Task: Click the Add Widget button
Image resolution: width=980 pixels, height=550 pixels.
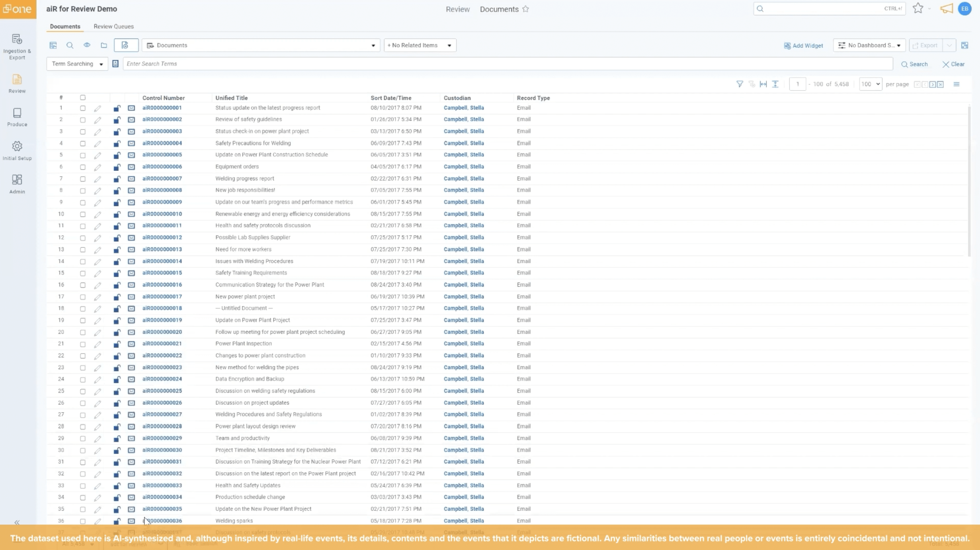Action: coord(803,45)
